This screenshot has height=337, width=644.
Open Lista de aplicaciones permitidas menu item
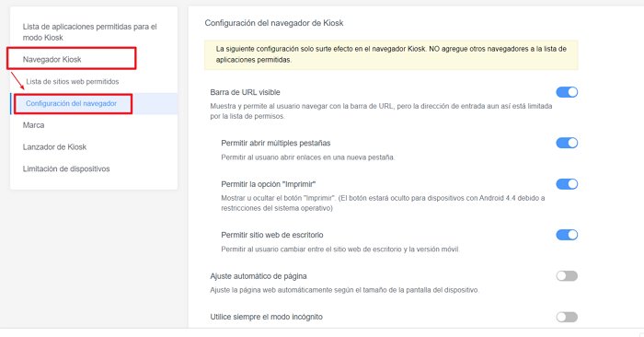click(x=89, y=32)
